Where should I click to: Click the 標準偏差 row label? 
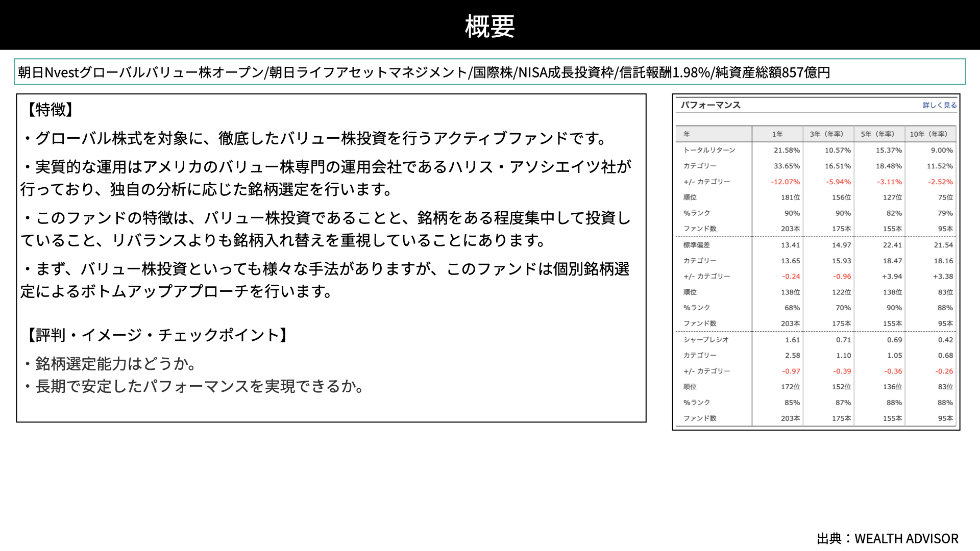[x=696, y=245]
